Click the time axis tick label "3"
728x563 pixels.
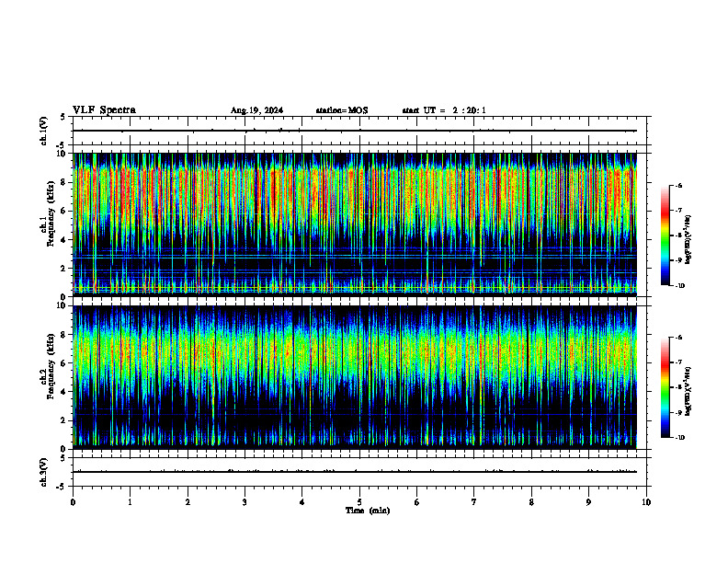pos(245,502)
